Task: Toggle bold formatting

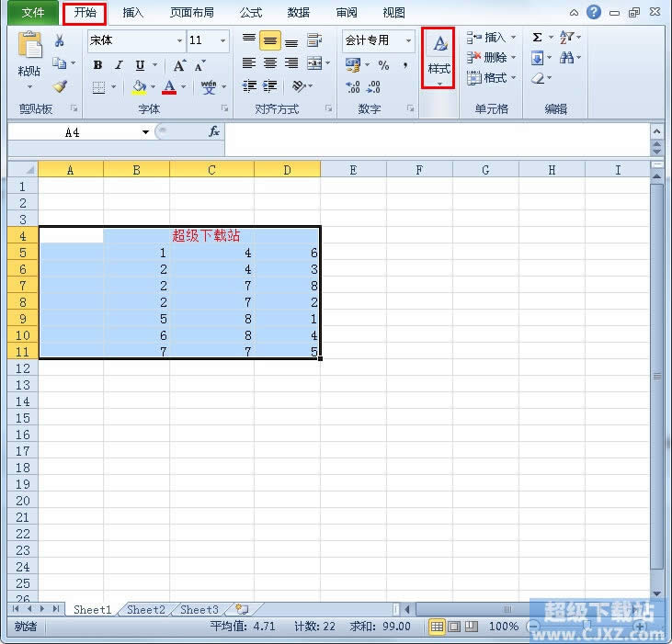Action: click(x=97, y=65)
